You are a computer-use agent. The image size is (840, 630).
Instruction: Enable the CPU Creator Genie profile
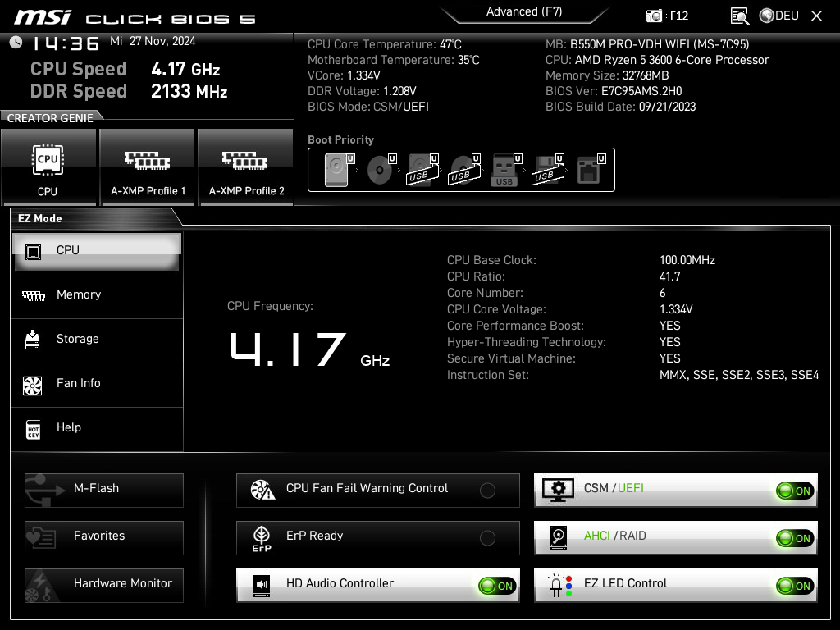[x=48, y=167]
